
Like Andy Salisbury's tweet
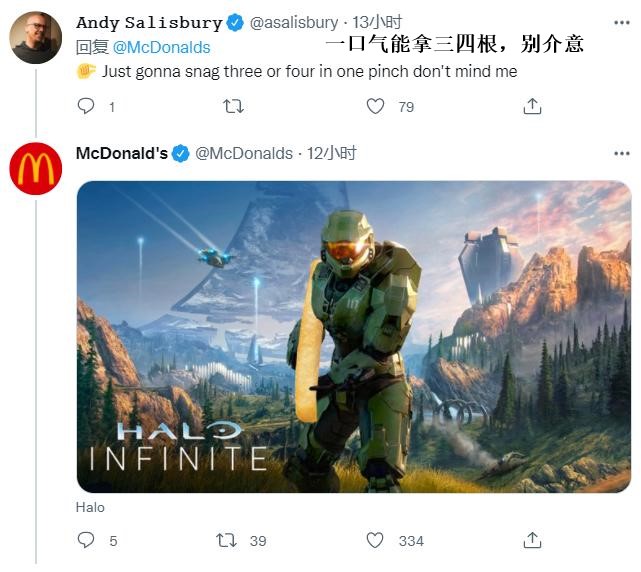click(376, 106)
